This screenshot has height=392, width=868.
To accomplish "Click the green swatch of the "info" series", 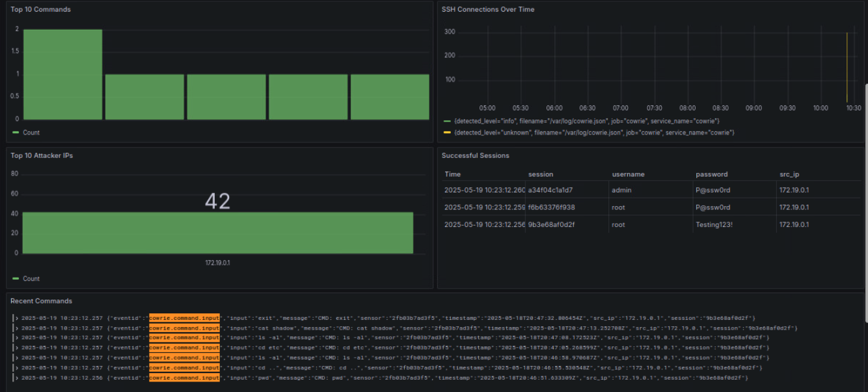I will click(x=446, y=122).
